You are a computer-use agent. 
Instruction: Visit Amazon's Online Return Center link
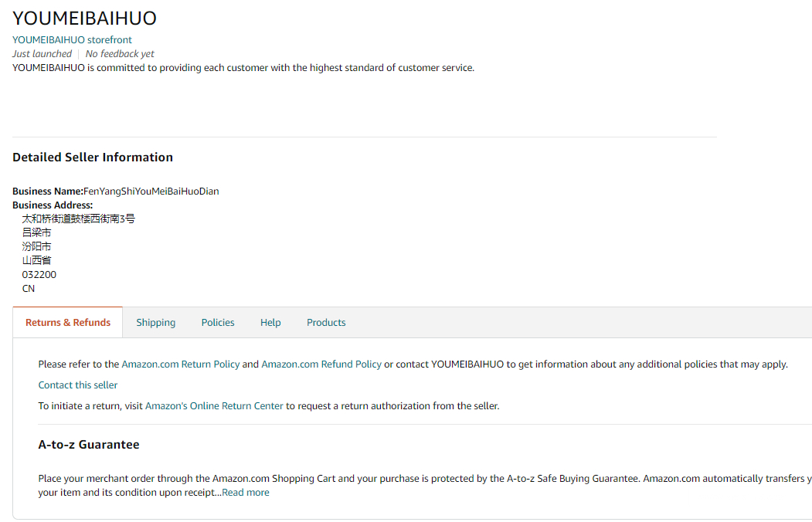[214, 405]
